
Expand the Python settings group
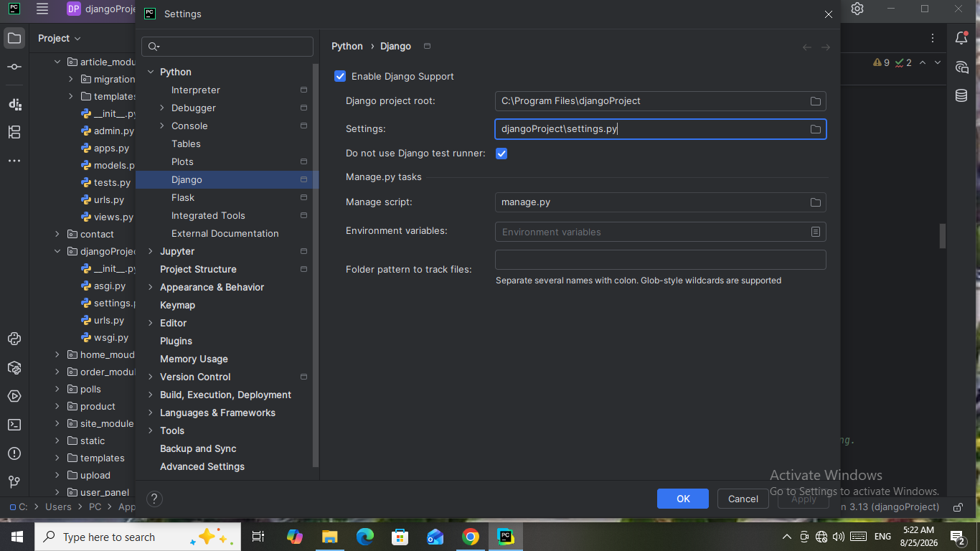tap(151, 72)
